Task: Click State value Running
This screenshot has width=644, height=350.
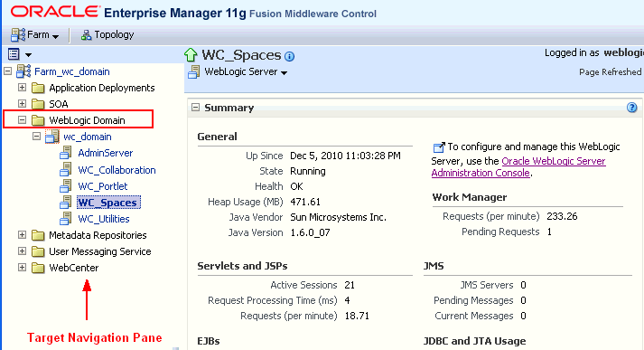Action: coord(308,171)
